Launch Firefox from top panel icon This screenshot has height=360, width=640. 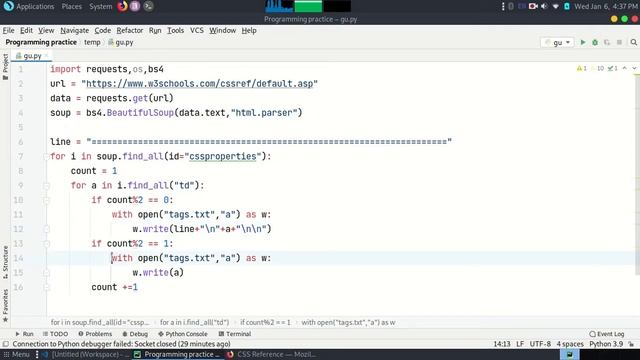tap(122, 6)
